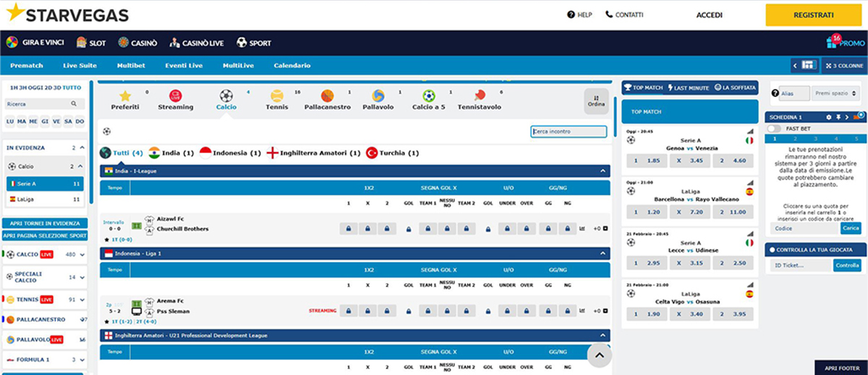This screenshot has height=375, width=868.
Task: Expand the TENNIS live sidebar category
Action: point(82,299)
